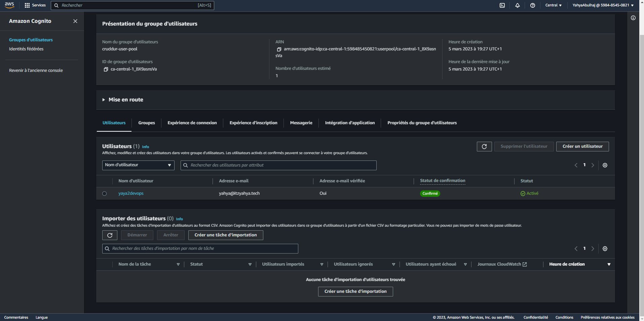Open the info panel icon at the right edge
The width and height of the screenshot is (644, 321).
coord(633,18)
